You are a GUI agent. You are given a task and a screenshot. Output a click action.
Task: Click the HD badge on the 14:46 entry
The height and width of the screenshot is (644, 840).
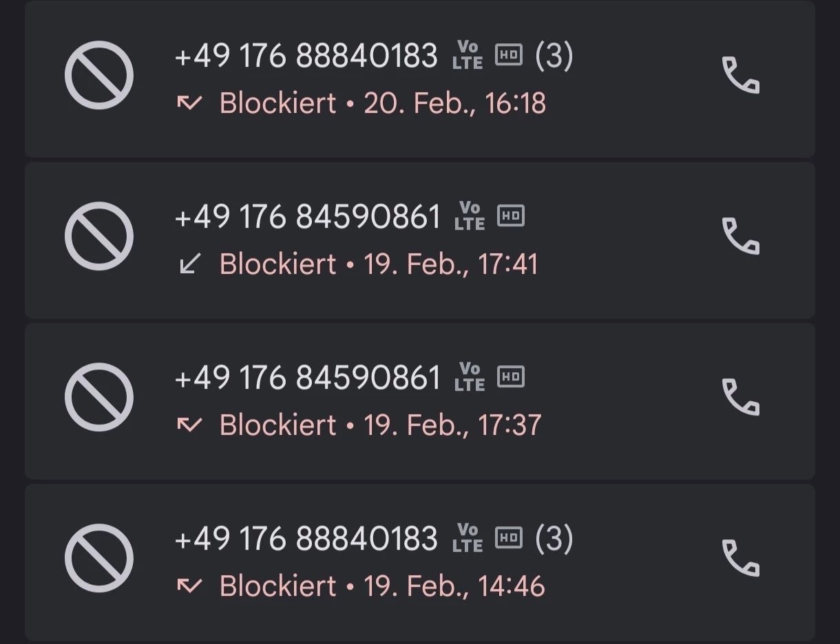click(x=509, y=538)
